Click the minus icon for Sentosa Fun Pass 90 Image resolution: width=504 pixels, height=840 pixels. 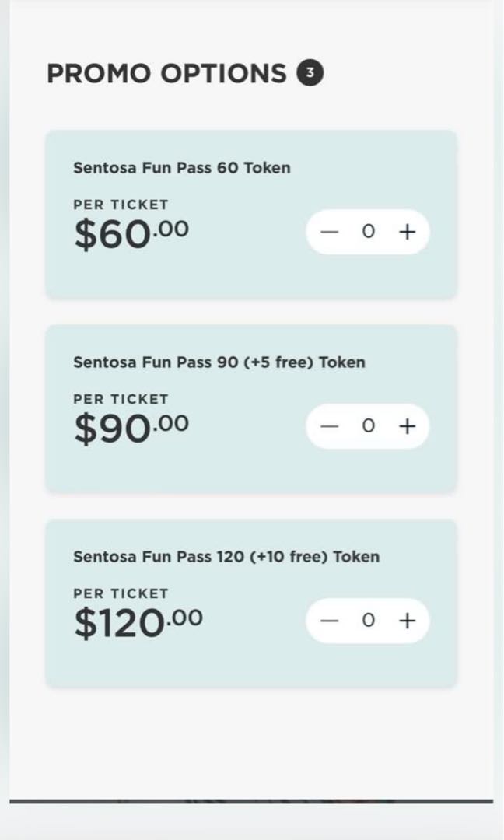point(329,425)
